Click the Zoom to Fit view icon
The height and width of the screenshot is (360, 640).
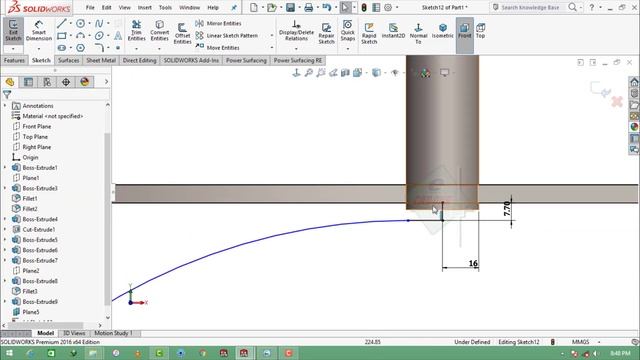click(309, 73)
